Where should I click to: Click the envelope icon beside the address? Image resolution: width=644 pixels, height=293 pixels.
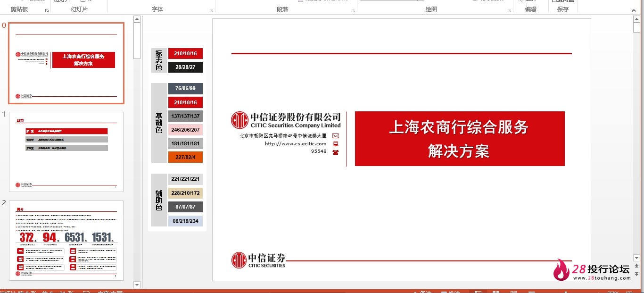(x=336, y=136)
